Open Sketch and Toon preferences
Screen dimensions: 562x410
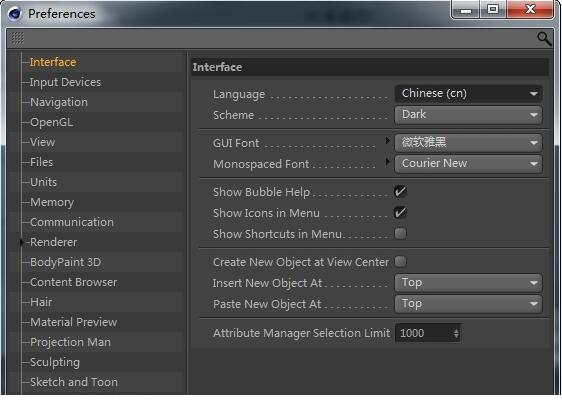click(x=73, y=382)
